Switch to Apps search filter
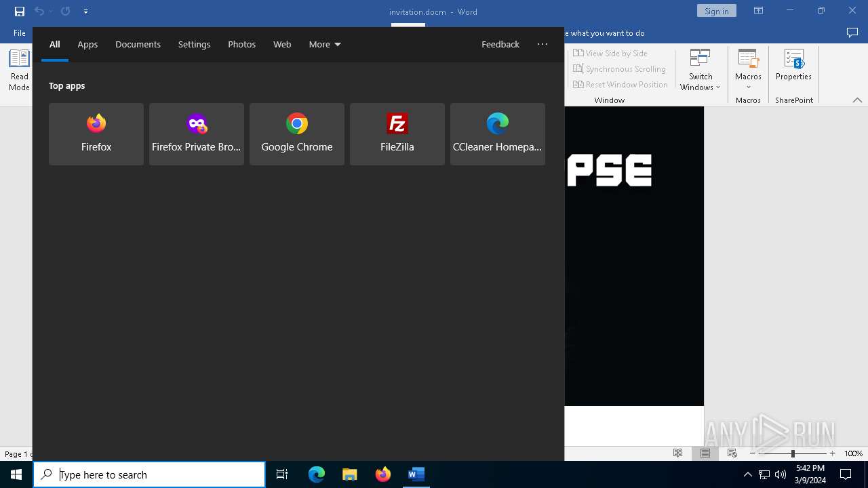This screenshot has height=488, width=868. (87, 44)
